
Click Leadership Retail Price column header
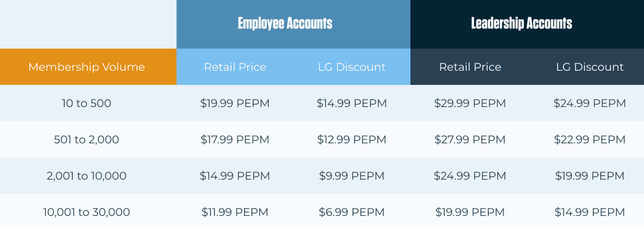[470, 67]
